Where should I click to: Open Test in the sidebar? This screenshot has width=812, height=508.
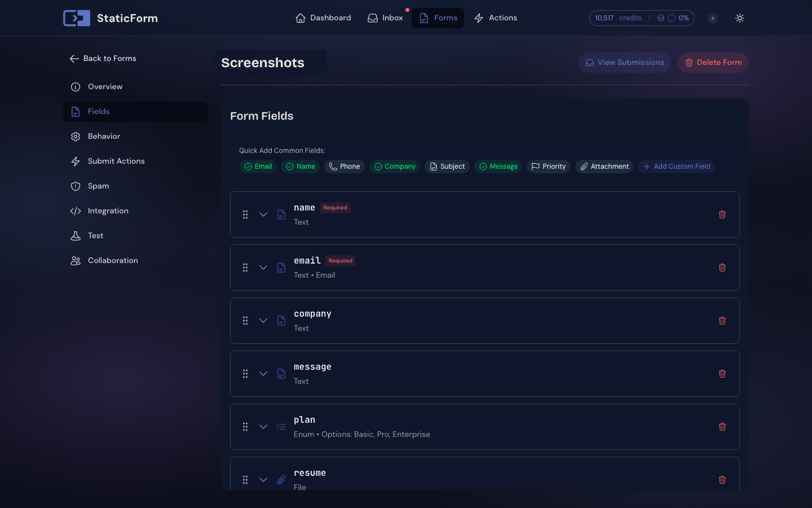pyautogui.click(x=135, y=236)
